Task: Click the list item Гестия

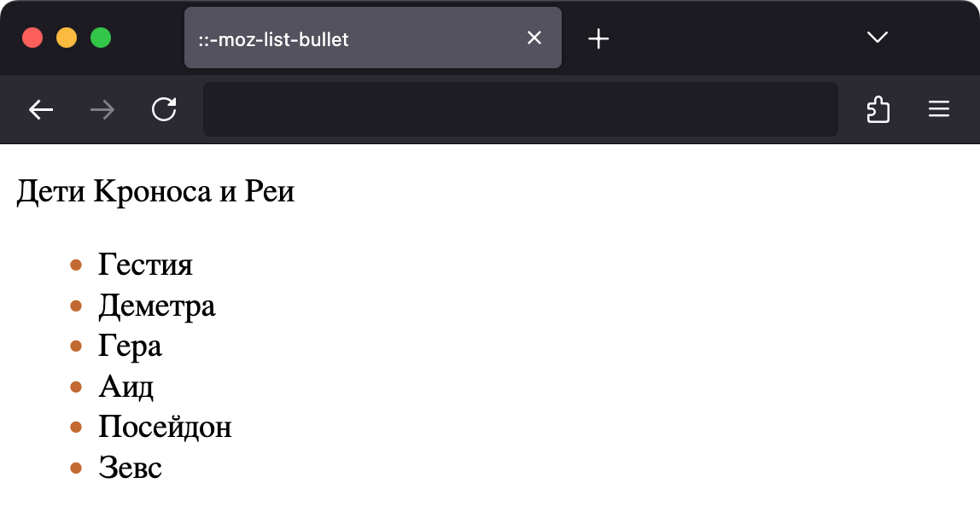Action: coord(146,265)
